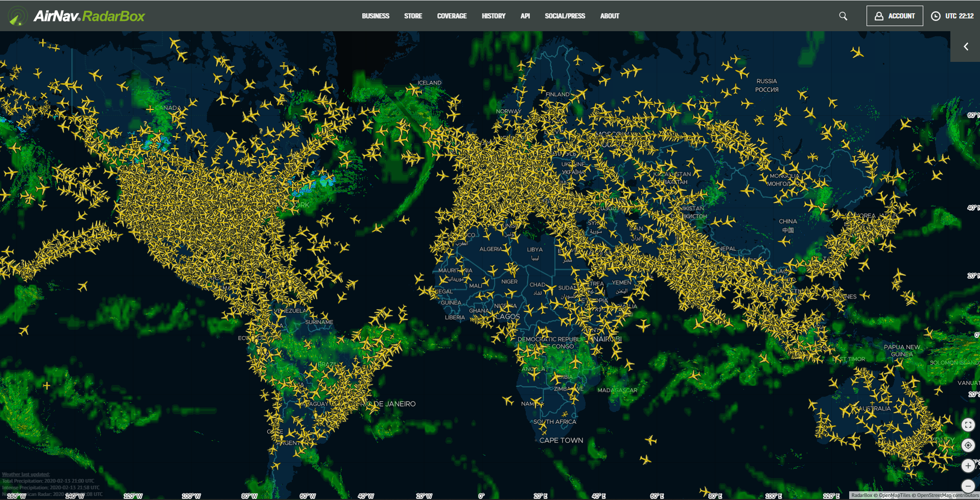Open the API menu item
The image size is (980, 500).
tap(525, 16)
